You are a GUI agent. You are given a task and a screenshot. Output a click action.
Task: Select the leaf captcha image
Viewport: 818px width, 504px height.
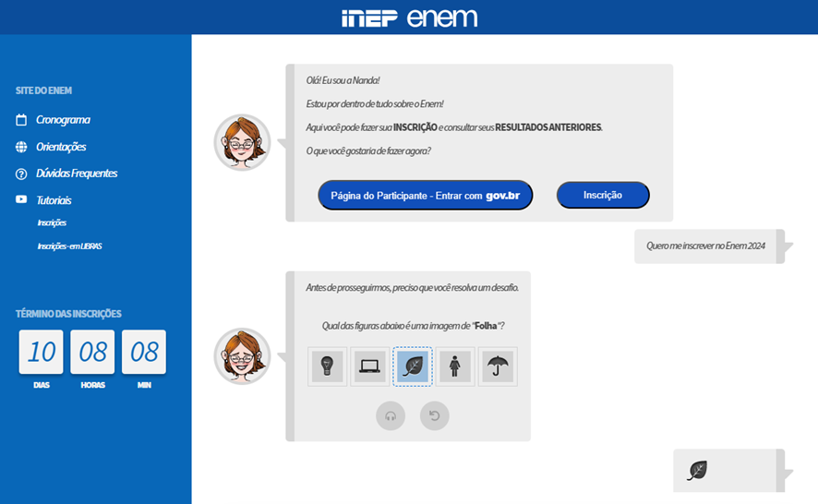pyautogui.click(x=413, y=366)
